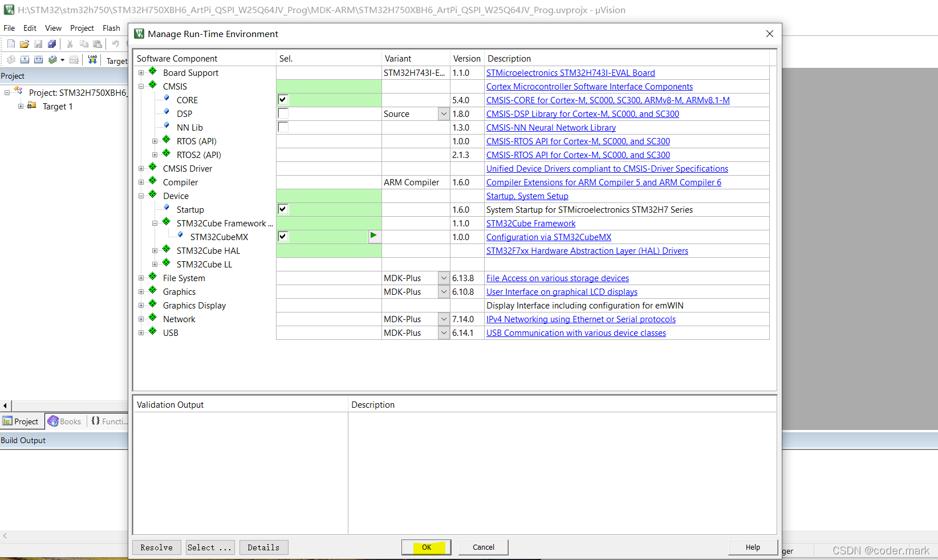Viewport: 938px width, 560px height.
Task: Enable the CMSIS DSP library checkbox
Action: point(283,113)
